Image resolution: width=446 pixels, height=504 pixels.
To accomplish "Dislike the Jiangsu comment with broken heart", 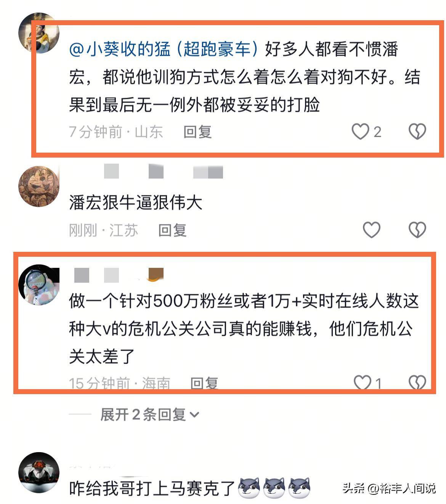I will [417, 230].
